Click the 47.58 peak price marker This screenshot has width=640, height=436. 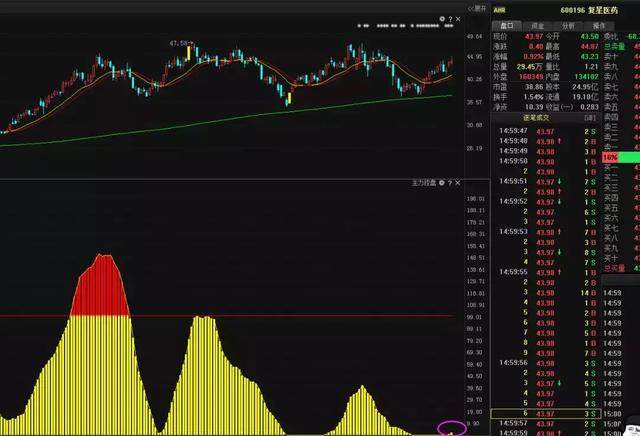click(180, 44)
